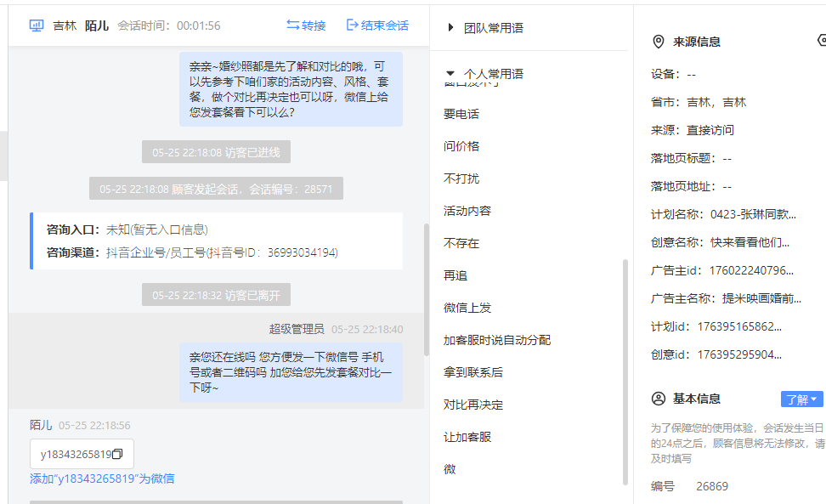The height and width of the screenshot is (504, 826).
Task: Click the visitor name 陌儿 in header
Action: [97, 25]
